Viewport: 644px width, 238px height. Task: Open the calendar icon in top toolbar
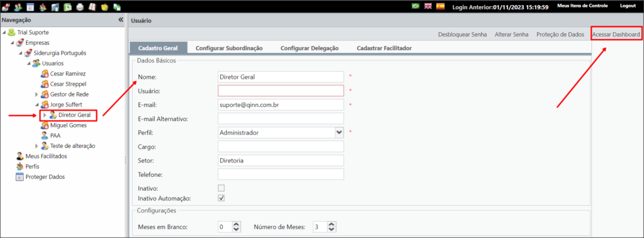tap(30, 6)
